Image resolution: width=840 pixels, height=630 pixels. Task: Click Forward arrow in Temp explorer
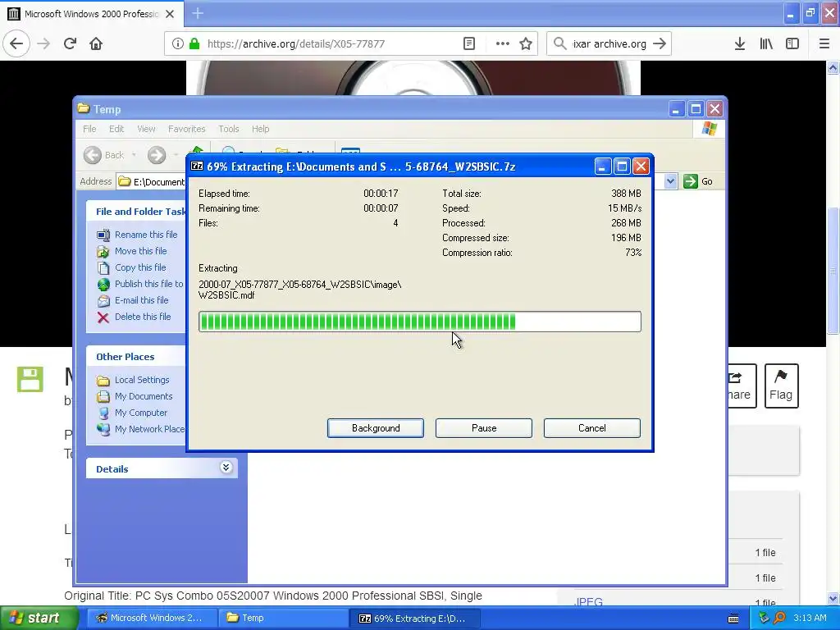[x=157, y=155]
